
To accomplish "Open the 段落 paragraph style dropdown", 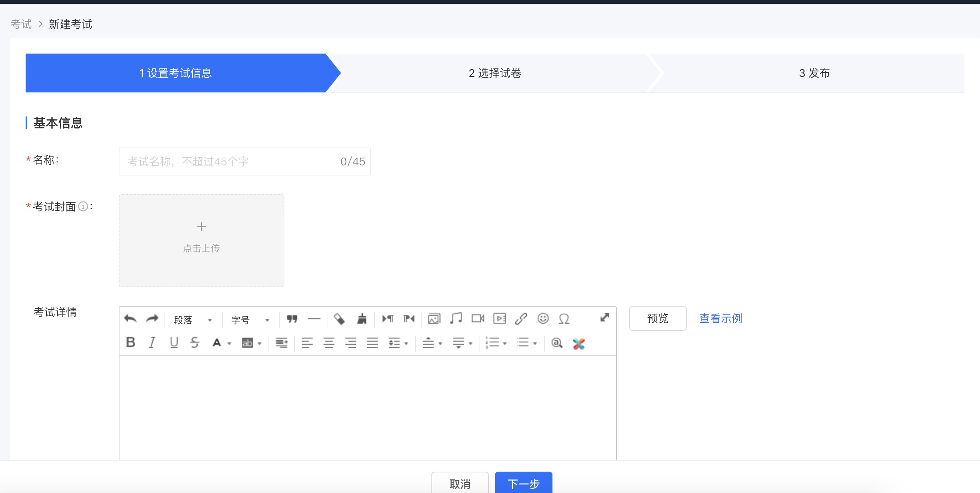I will click(x=193, y=320).
